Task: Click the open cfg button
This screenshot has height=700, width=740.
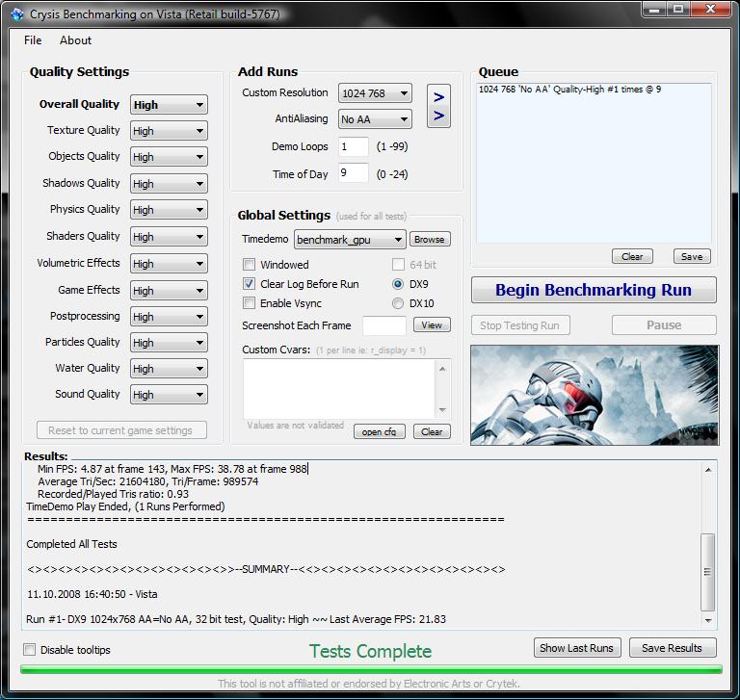Action: (380, 431)
